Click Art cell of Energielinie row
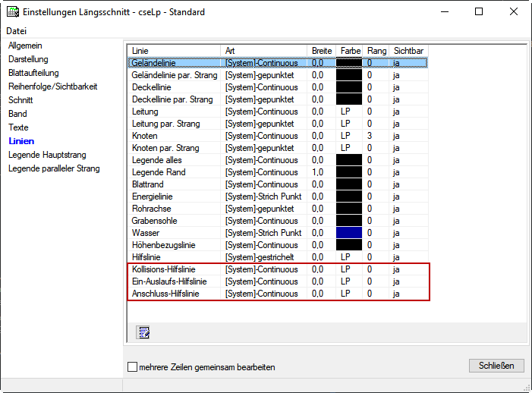 click(263, 196)
